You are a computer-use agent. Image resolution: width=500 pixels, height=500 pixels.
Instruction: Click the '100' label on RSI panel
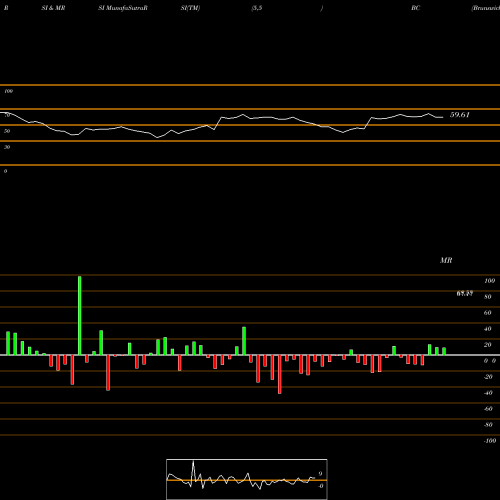pos(8,91)
